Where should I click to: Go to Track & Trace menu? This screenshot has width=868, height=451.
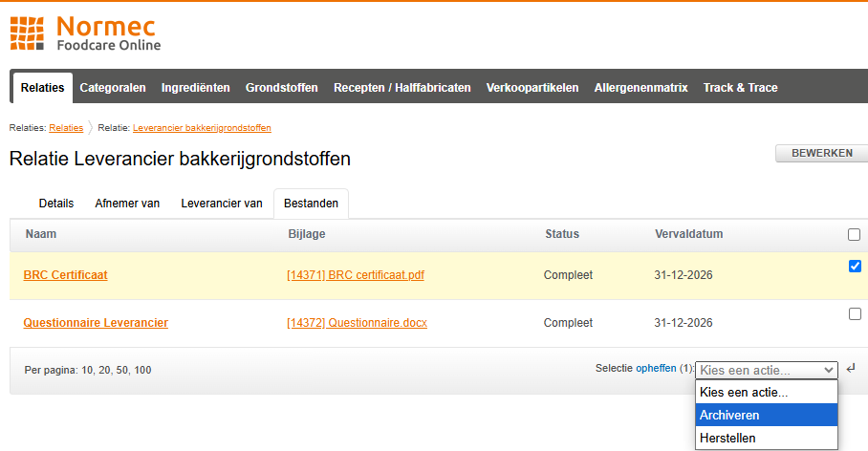[740, 87]
